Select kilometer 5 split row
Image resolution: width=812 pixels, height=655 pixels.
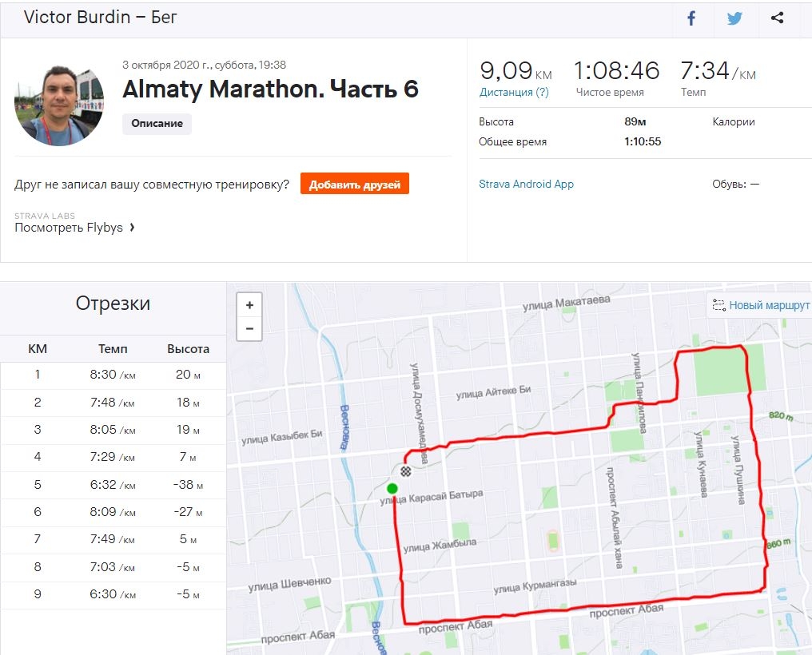click(x=113, y=485)
